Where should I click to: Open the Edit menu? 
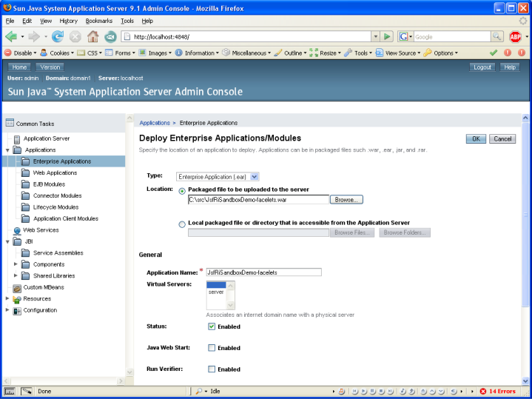pyautogui.click(x=27, y=21)
